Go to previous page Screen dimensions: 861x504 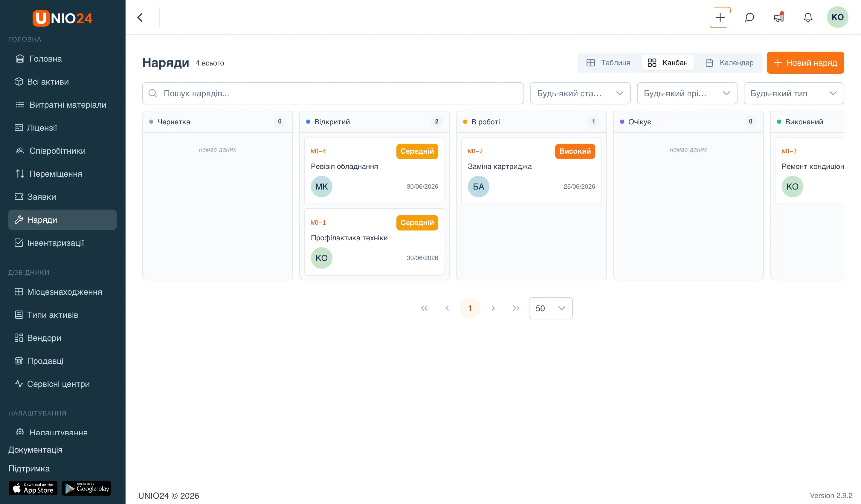[x=447, y=308]
